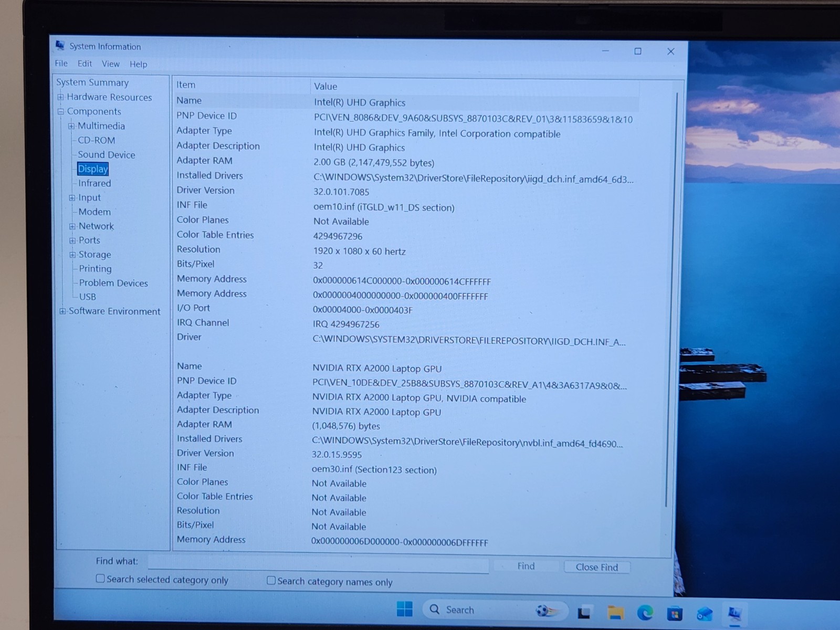
Task: Open the Edit menu
Action: click(x=85, y=64)
